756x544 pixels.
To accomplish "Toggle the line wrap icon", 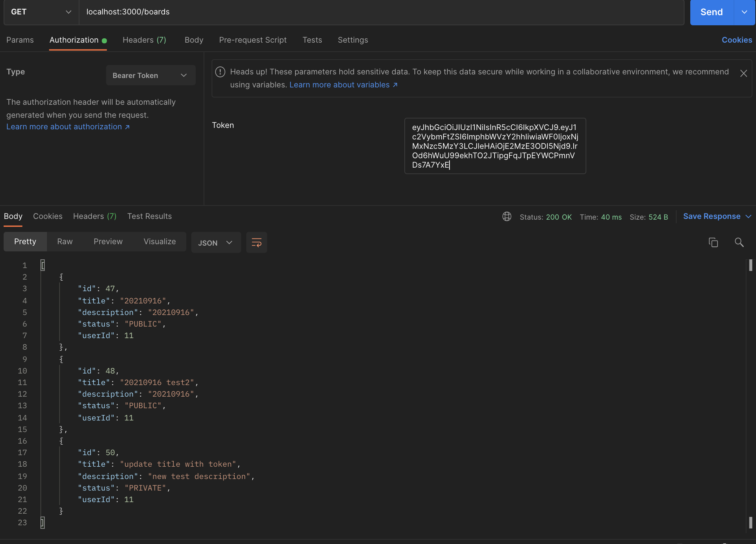I will (256, 242).
